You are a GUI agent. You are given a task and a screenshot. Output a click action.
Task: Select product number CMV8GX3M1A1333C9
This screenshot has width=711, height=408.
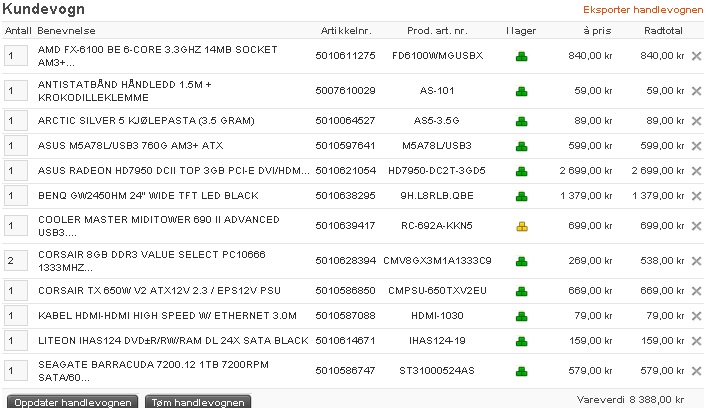(437, 261)
